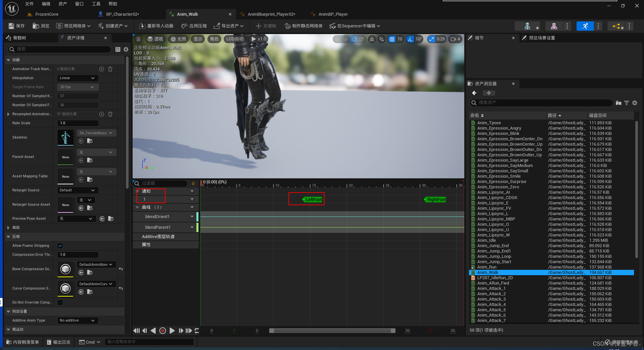
Task: Open asset details panel settings gear
Action: point(126,49)
